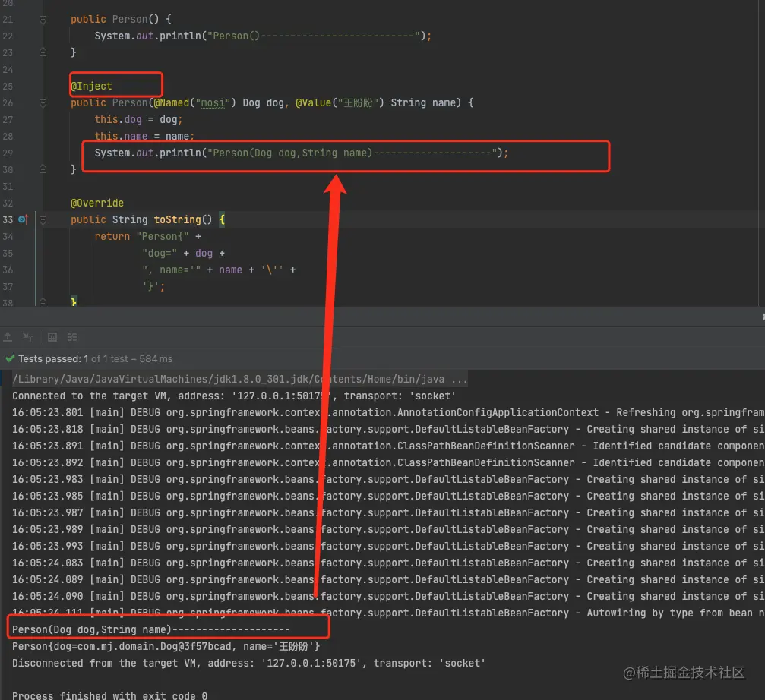This screenshot has width=765, height=700.
Task: Click the "mosi" string literal
Action: pyautogui.click(x=213, y=102)
